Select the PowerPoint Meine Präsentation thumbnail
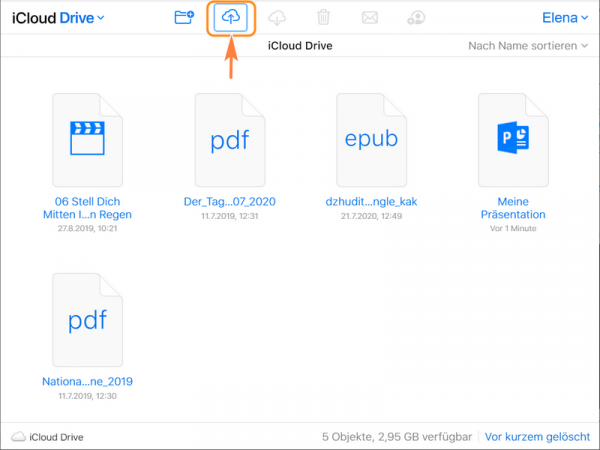The height and width of the screenshot is (450, 600). point(513,140)
